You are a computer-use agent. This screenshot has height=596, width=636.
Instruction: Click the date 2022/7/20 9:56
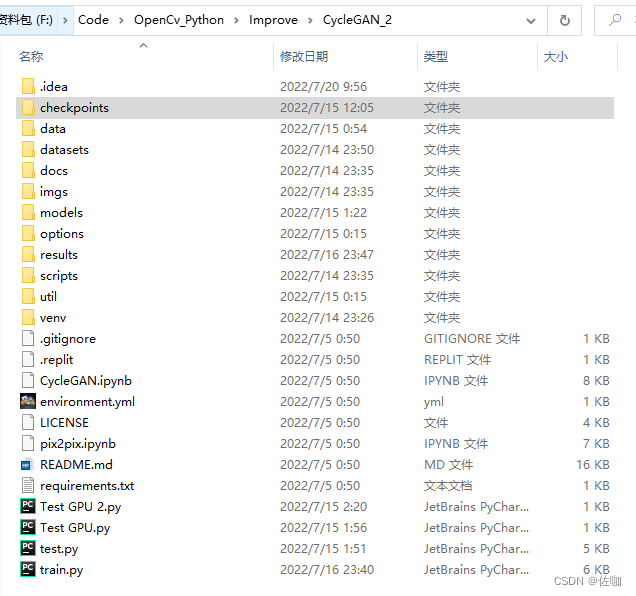[323, 86]
